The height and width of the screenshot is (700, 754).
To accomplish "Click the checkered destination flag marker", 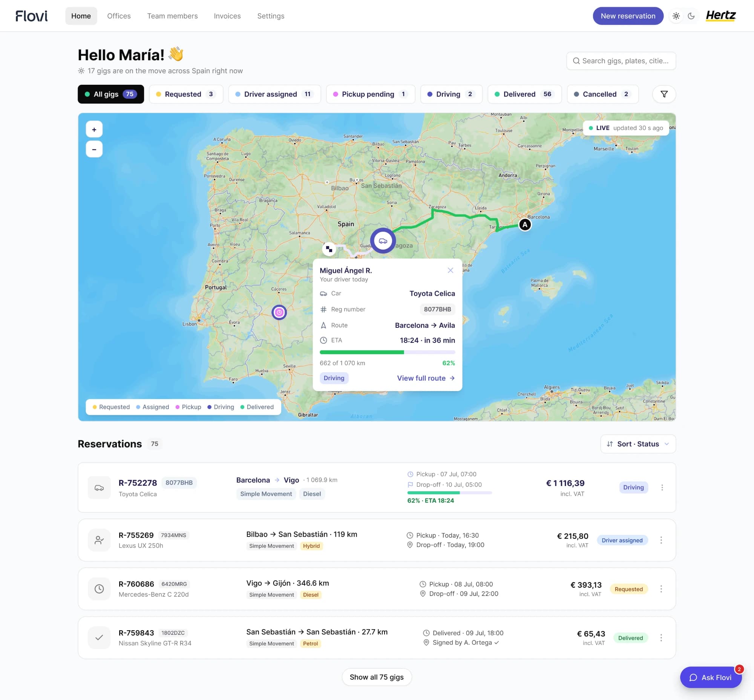I will (329, 249).
